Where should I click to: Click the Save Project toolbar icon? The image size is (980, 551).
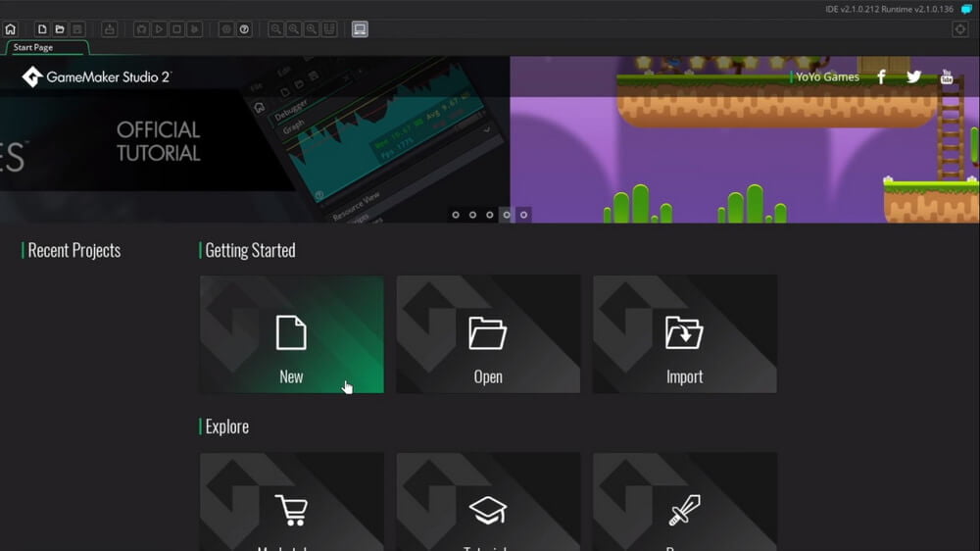point(76,29)
